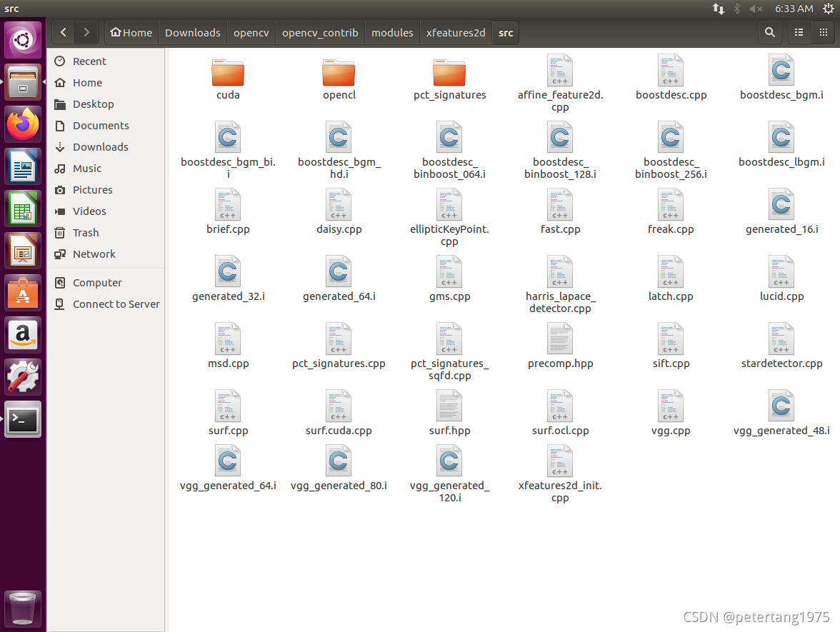840x632 pixels.
Task: Open System Settings from the dock
Action: pos(23,377)
